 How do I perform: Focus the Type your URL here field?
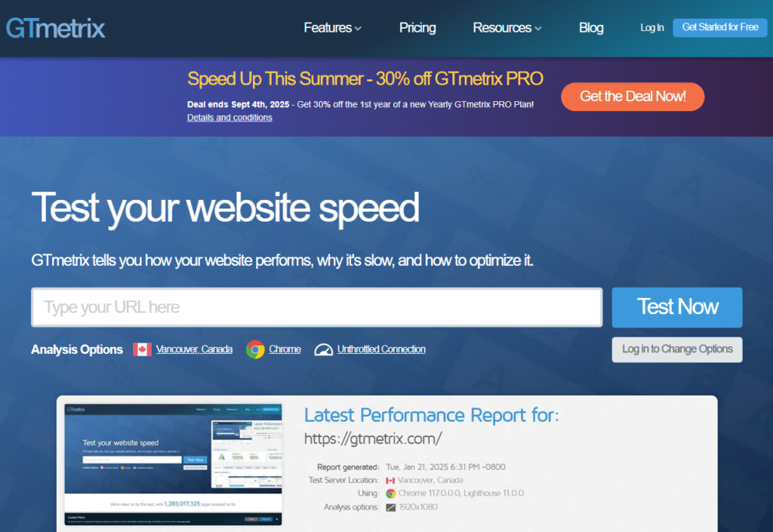click(317, 307)
